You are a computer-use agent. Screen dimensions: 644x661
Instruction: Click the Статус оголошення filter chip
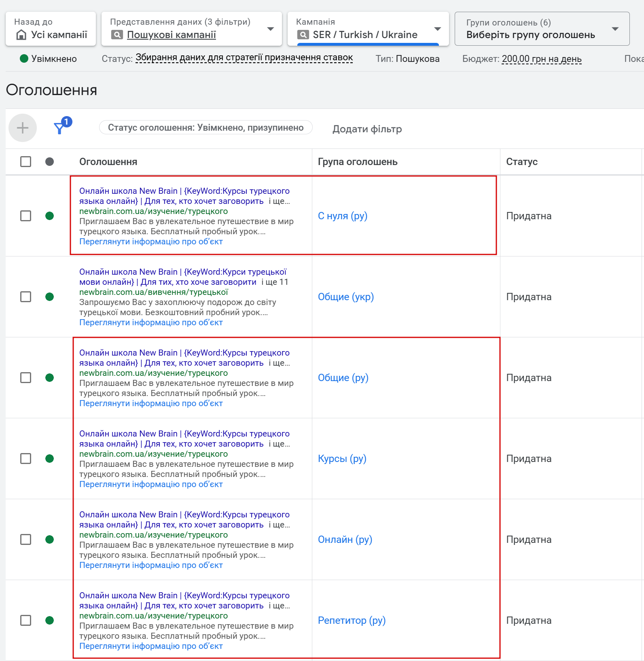point(206,127)
